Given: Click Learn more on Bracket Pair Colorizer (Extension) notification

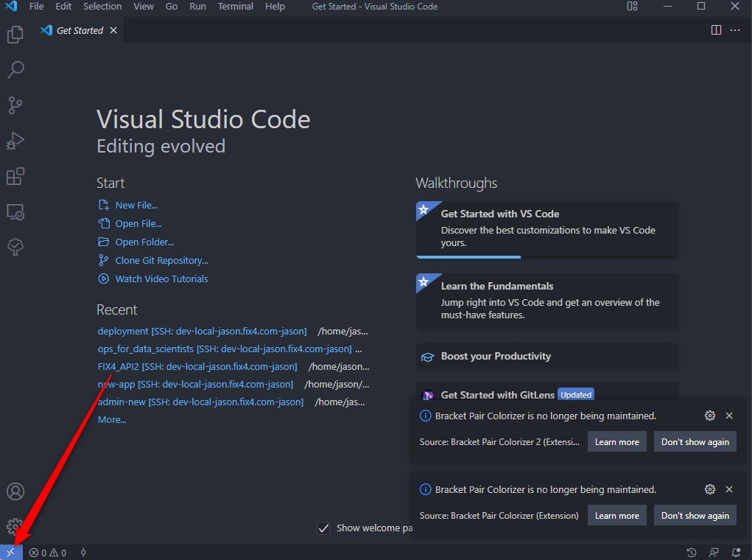Looking at the screenshot, I should [616, 515].
